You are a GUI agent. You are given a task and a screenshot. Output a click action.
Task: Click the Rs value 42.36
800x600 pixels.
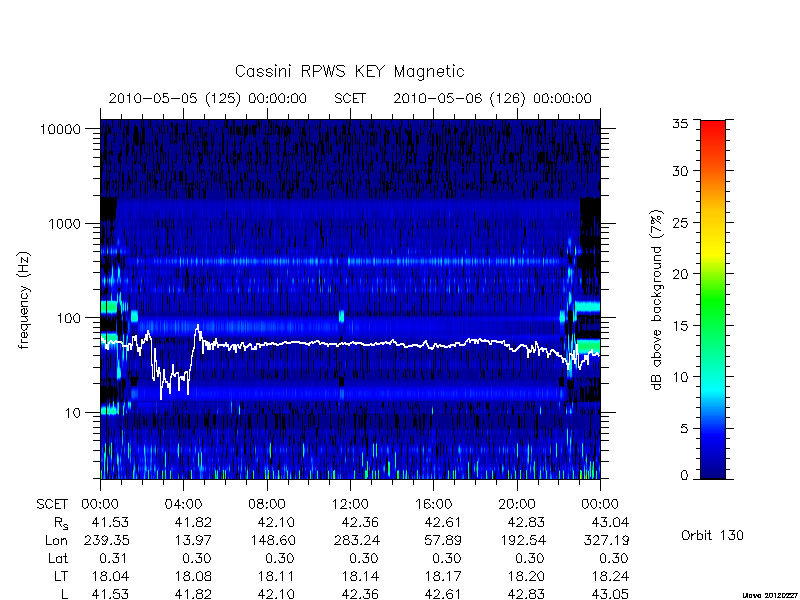(x=360, y=522)
